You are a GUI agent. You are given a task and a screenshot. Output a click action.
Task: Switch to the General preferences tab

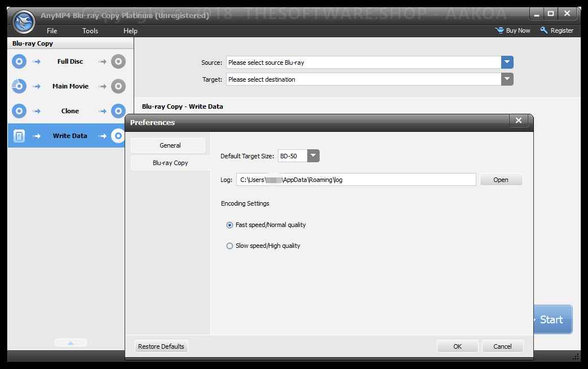coord(170,145)
